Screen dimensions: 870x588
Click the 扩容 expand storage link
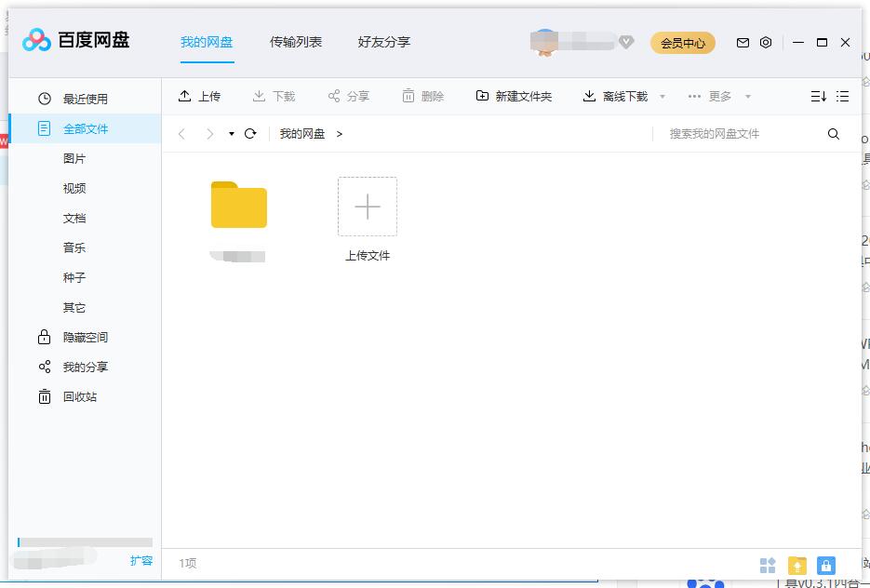pos(141,561)
